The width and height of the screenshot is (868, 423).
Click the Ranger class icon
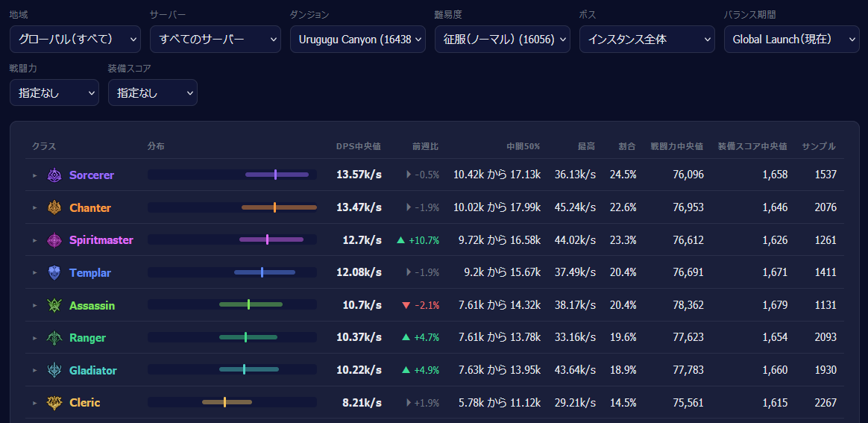click(54, 338)
